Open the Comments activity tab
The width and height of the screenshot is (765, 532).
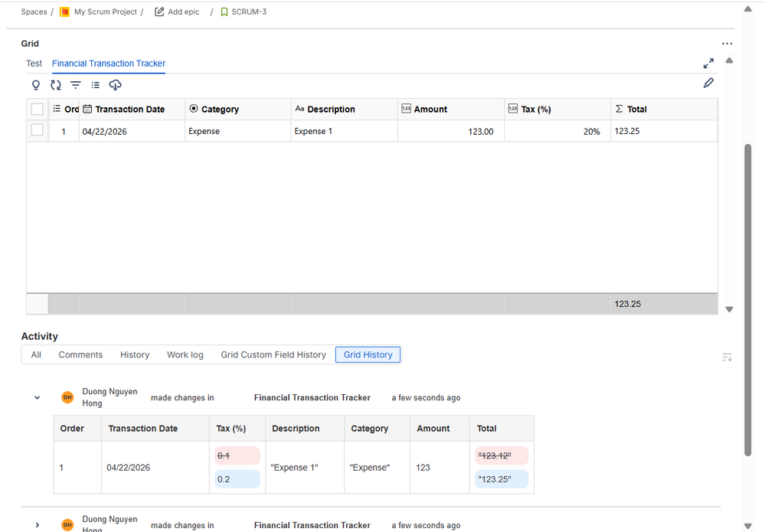click(80, 354)
